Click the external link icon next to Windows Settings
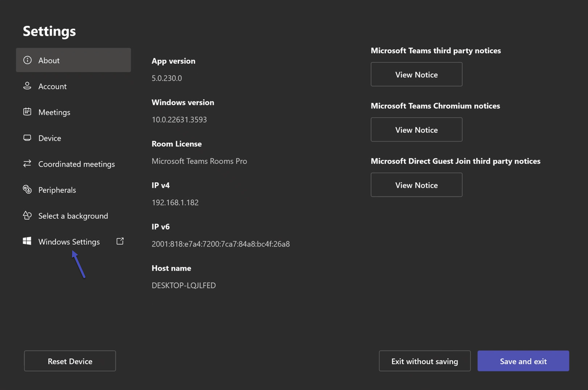The width and height of the screenshot is (588, 390). tap(120, 241)
